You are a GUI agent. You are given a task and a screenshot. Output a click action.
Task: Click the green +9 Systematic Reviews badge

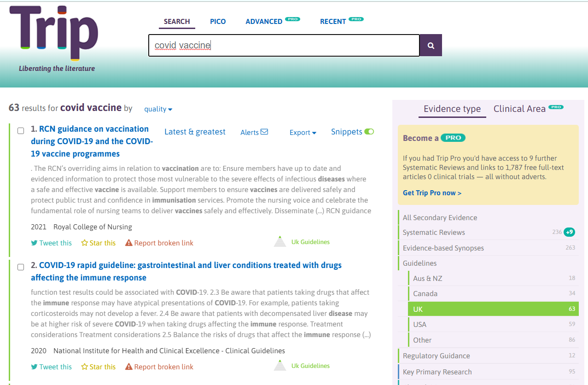[x=570, y=232]
